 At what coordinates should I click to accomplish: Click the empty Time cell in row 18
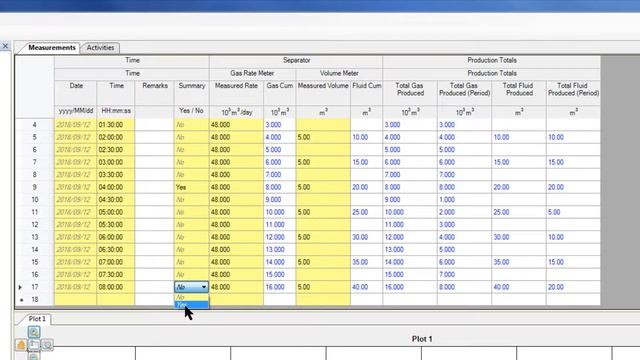(x=116, y=300)
